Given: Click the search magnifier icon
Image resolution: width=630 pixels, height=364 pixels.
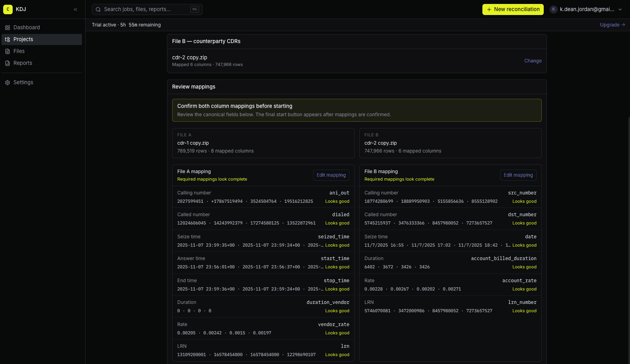Looking at the screenshot, I should pyautogui.click(x=98, y=9).
